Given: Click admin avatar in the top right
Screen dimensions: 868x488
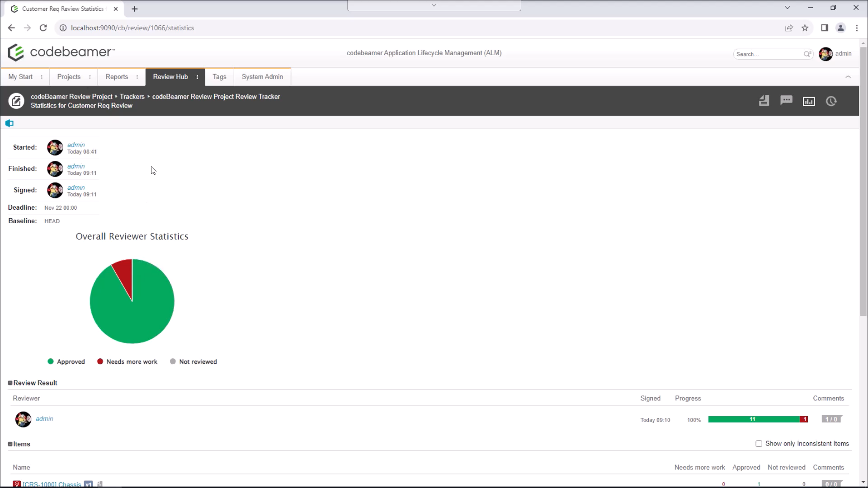Looking at the screenshot, I should click(x=826, y=54).
